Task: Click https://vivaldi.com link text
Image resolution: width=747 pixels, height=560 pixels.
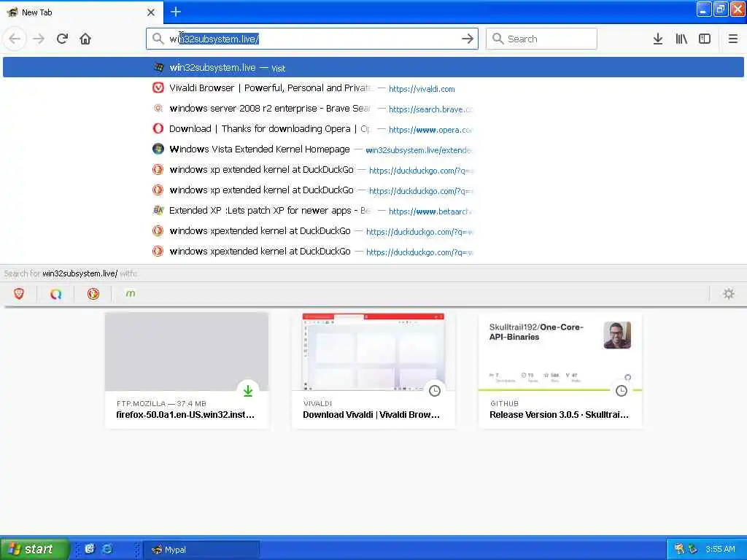Action: click(422, 89)
